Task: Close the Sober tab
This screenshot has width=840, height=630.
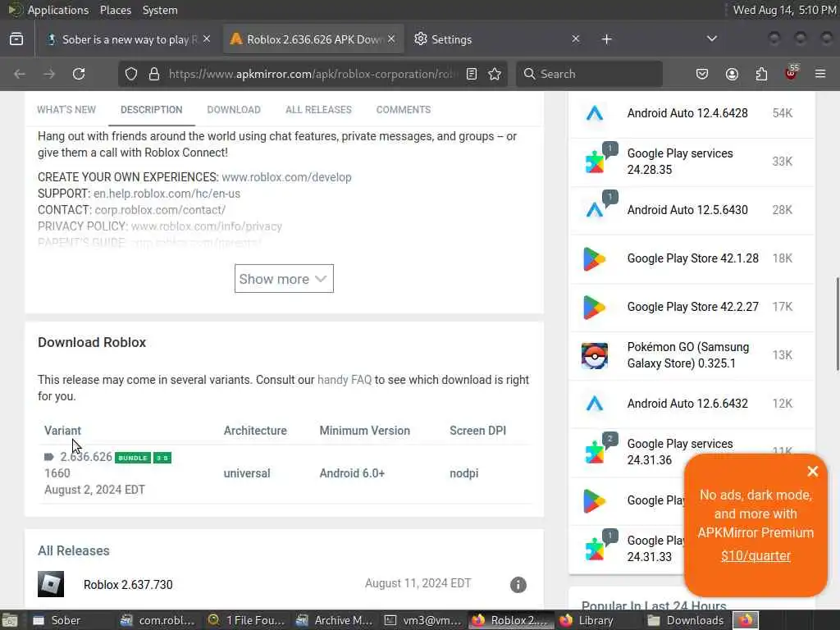Action: (207, 39)
